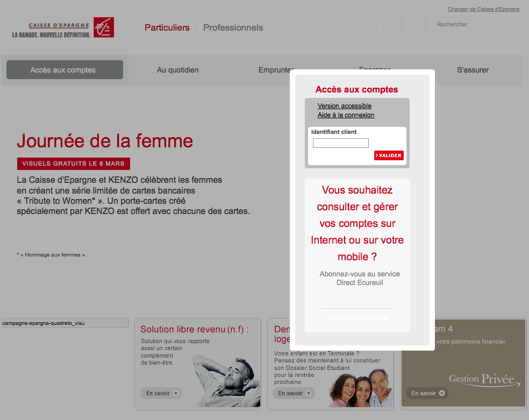Click the La banque. Nouvelle définition. slogan
This screenshot has width=529, height=420.
point(51,35)
